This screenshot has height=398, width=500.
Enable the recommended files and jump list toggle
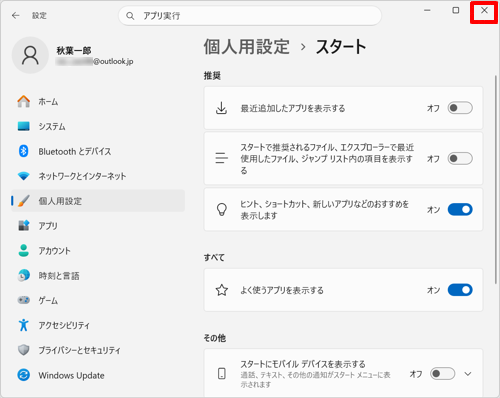(x=460, y=158)
